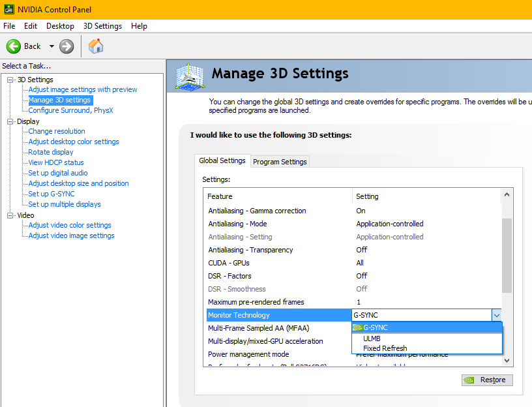Open View HDCP status
532x407 pixels.
[56, 162]
